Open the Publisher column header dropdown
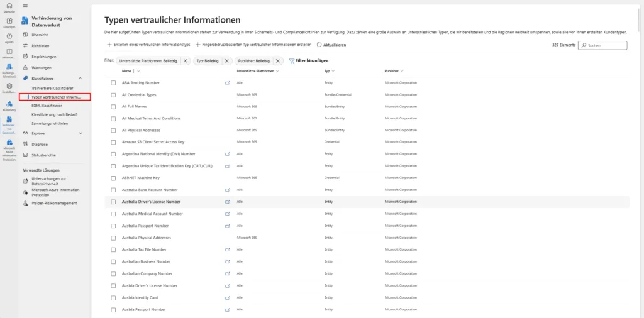Image resolution: width=644 pixels, height=318 pixels. [402, 71]
